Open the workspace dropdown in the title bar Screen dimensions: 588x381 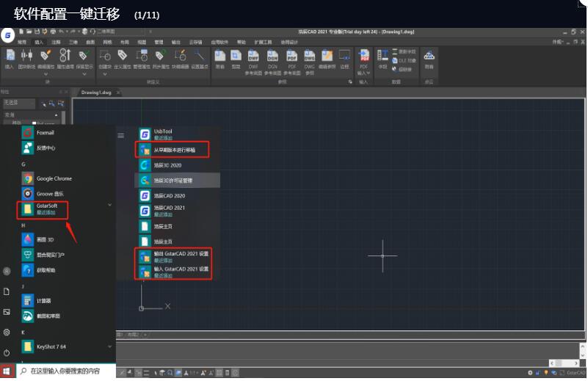click(x=121, y=32)
